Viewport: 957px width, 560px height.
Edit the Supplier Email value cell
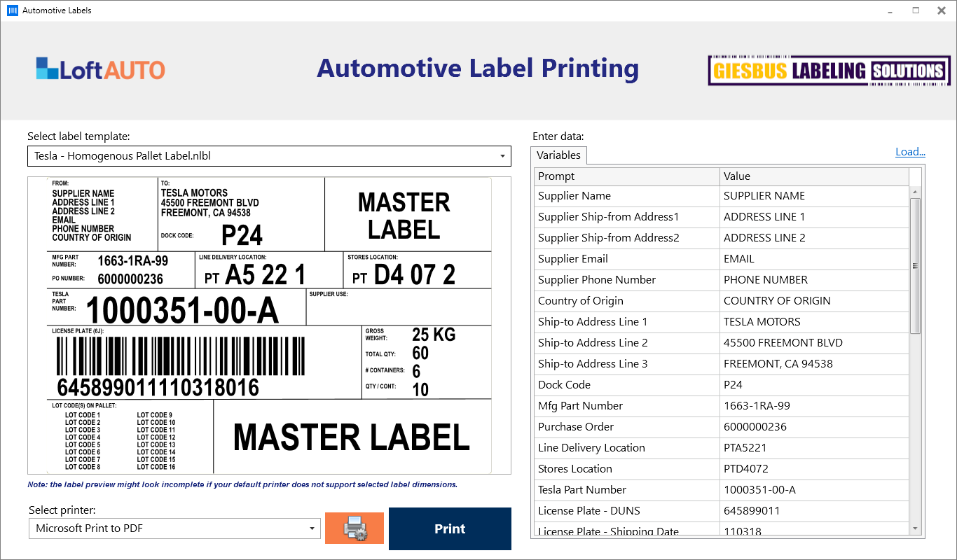tap(815, 259)
